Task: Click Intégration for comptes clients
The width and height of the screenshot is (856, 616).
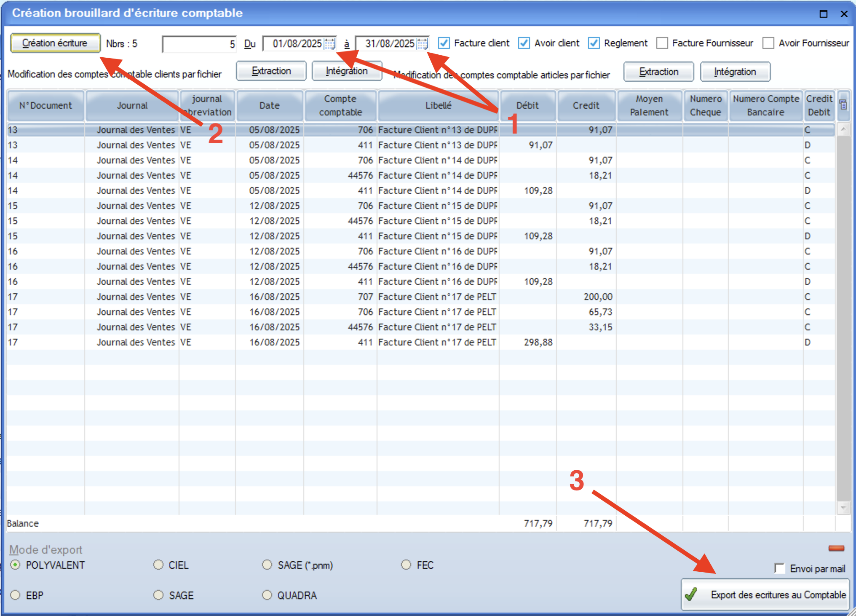Action: coord(347,71)
